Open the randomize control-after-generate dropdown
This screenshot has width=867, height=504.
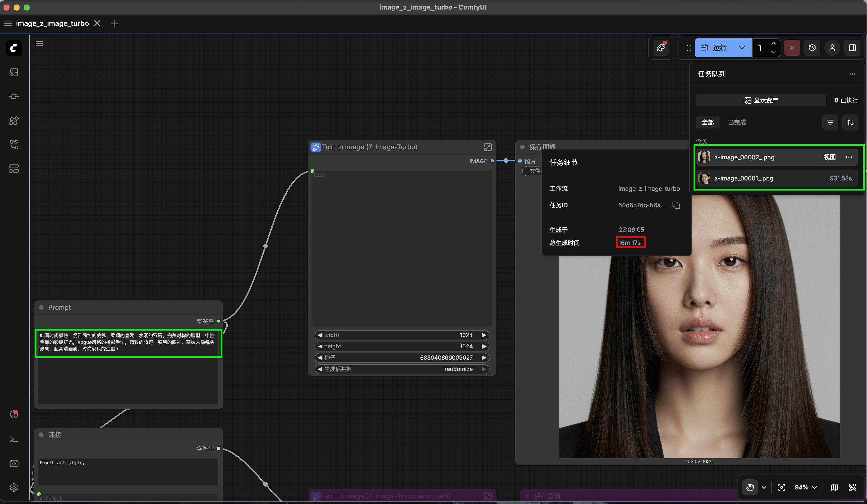tap(458, 369)
